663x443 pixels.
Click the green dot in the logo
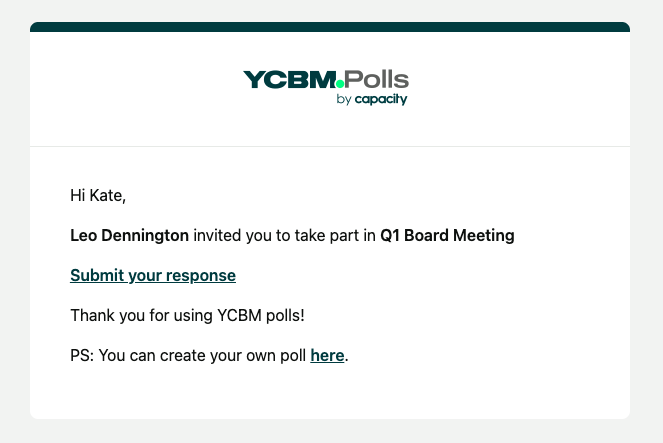[x=340, y=85]
